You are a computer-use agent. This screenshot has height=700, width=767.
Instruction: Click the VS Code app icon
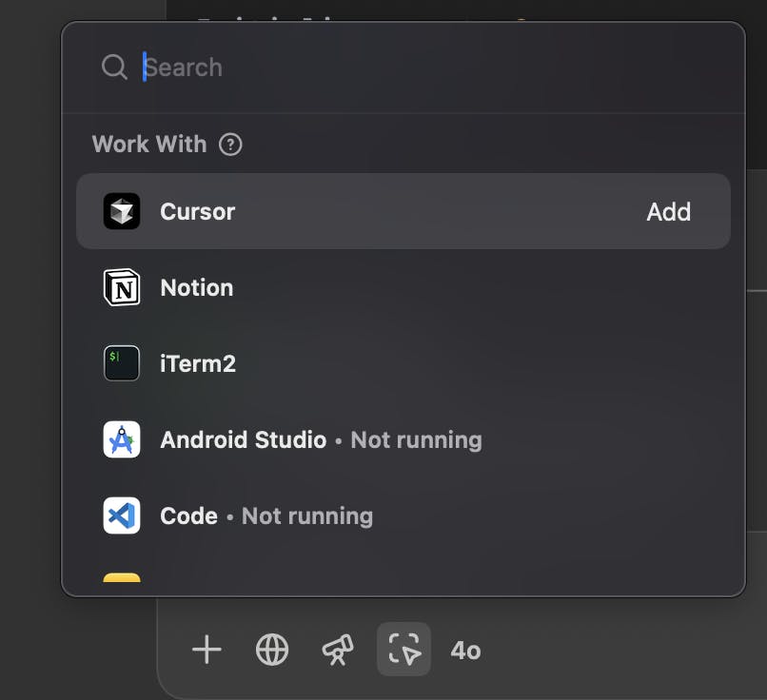click(122, 515)
